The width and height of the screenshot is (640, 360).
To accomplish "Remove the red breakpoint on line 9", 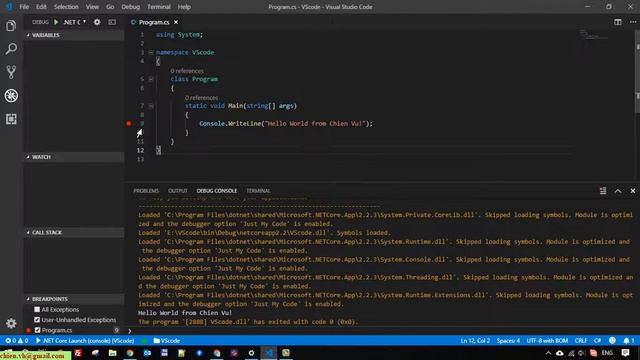I will click(129, 123).
